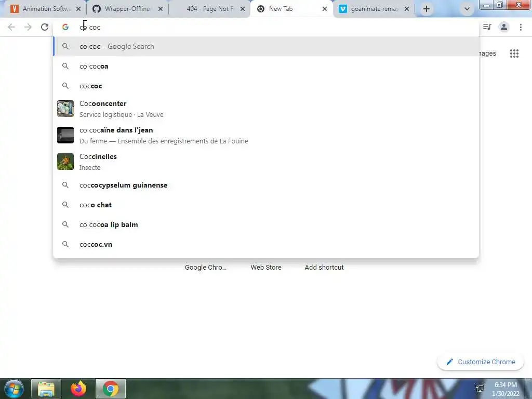Image resolution: width=532 pixels, height=399 pixels.
Task: Close the Animation Software tab
Action: (78, 9)
